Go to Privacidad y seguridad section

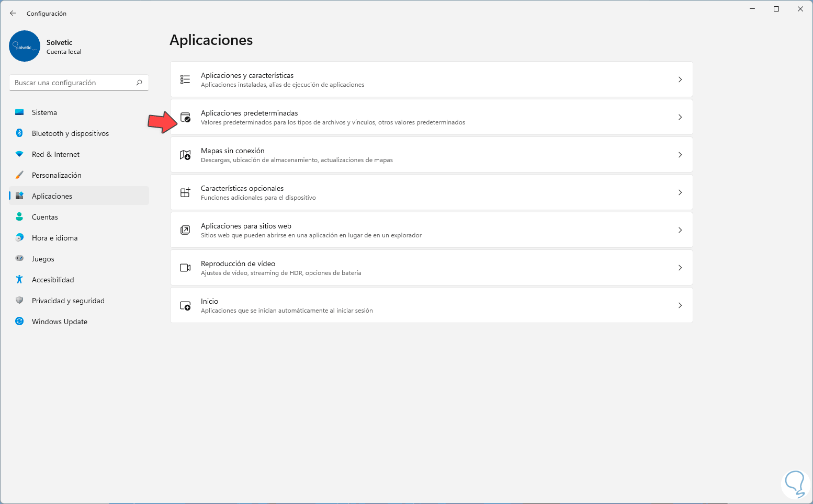coord(68,301)
